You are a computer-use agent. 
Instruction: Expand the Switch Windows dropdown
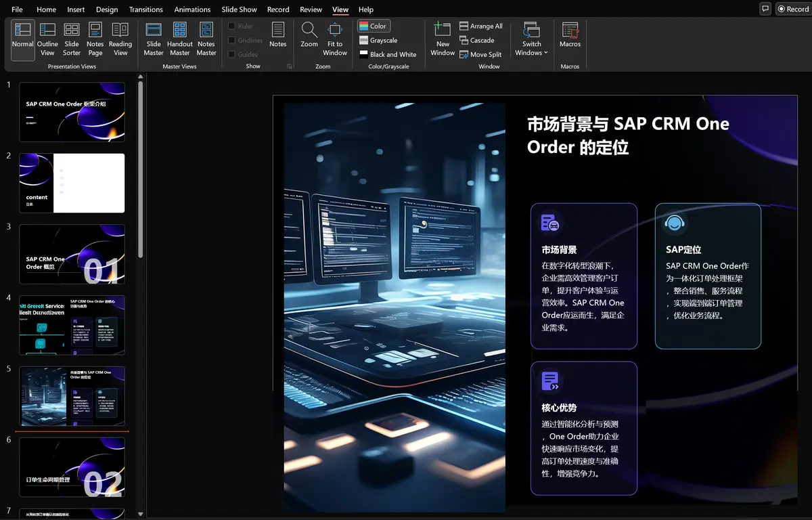pos(531,39)
